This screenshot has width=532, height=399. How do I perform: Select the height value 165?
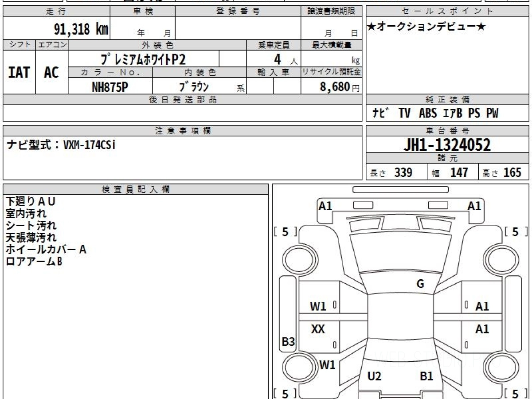512,172
